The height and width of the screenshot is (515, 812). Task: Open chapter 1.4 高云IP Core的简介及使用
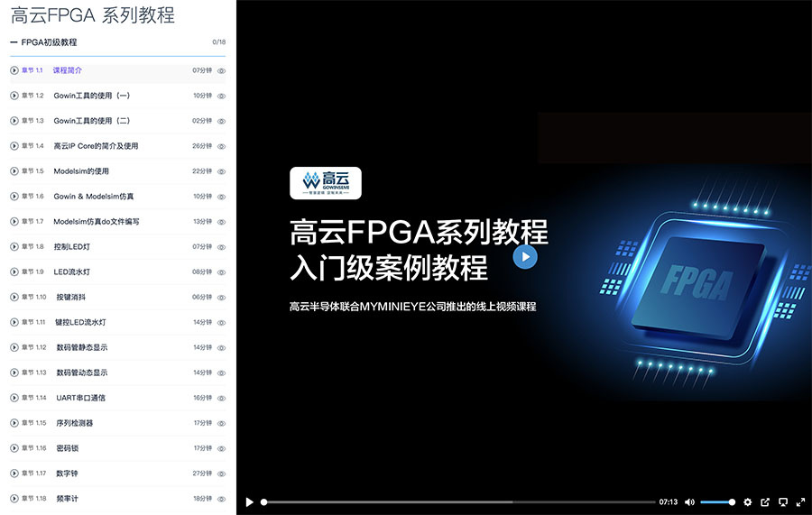(x=96, y=146)
